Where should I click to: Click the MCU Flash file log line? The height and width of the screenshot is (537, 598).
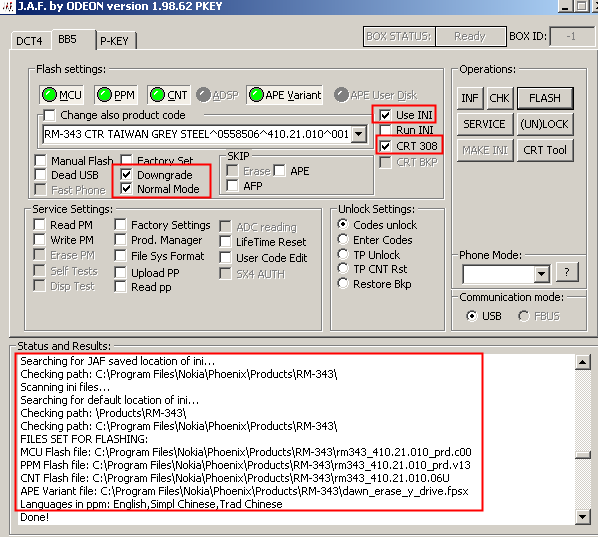[246, 452]
